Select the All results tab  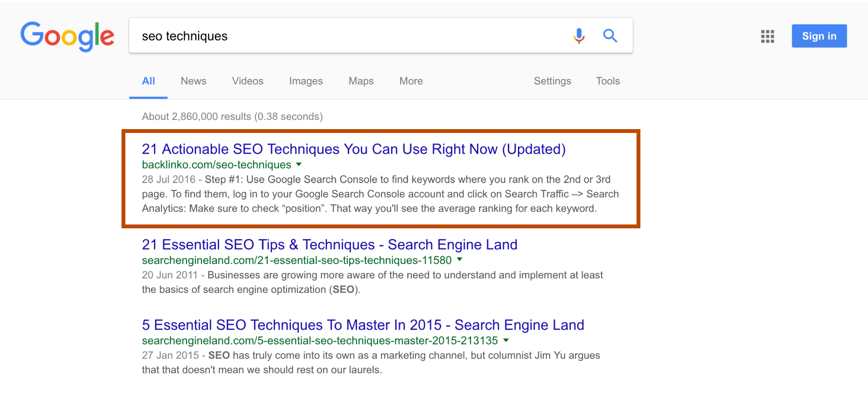(149, 81)
